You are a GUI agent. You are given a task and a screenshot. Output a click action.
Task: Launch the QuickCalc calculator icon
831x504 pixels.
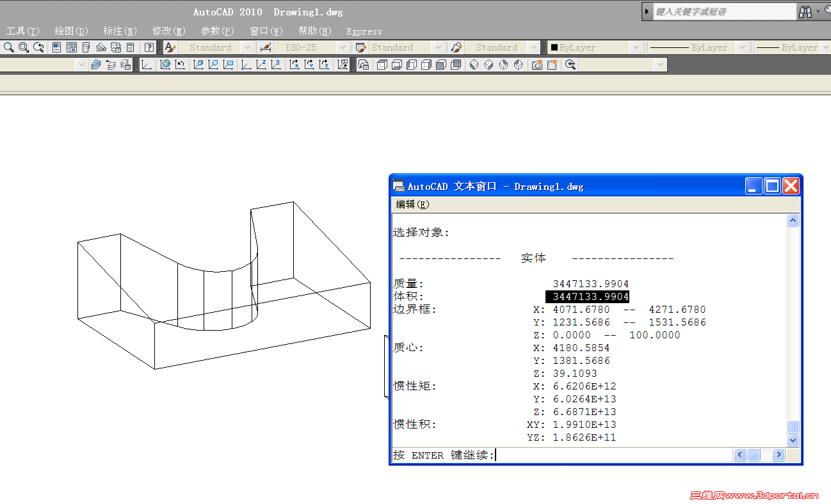[131, 47]
